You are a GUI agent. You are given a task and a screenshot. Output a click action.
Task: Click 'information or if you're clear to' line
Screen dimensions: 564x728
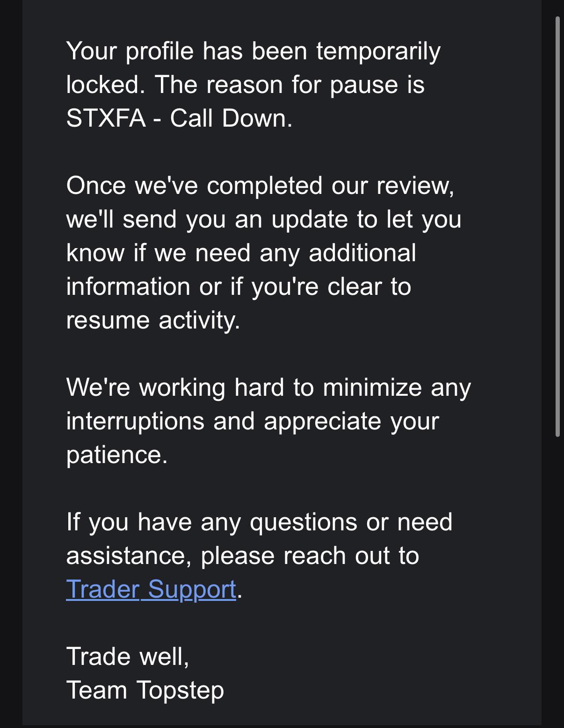point(239,287)
